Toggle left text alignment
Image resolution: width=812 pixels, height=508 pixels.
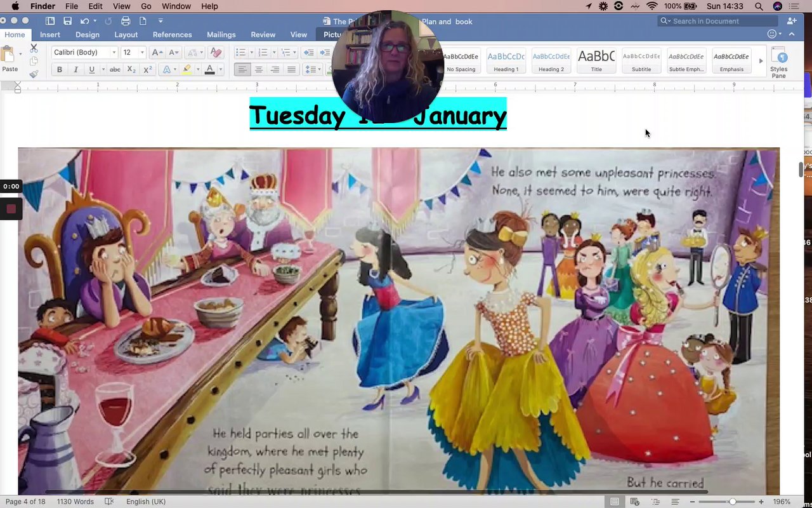242,70
